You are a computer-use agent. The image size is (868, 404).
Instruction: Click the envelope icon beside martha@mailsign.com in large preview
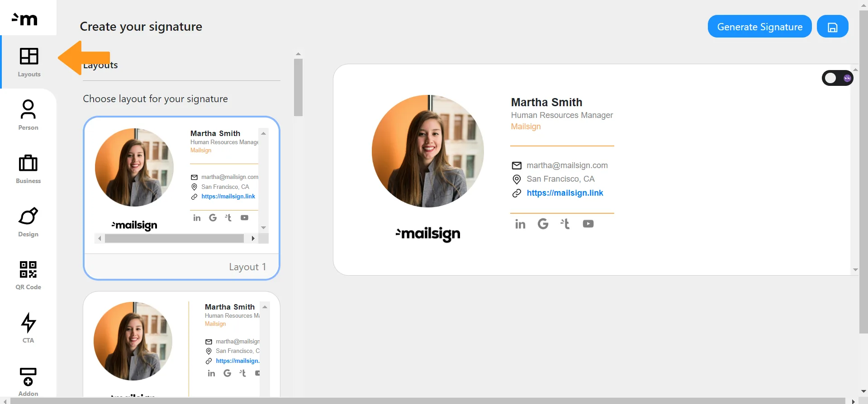(517, 165)
